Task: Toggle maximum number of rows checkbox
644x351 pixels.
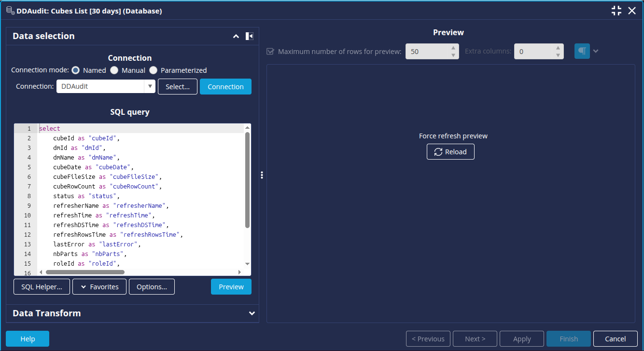Action: [x=270, y=52]
